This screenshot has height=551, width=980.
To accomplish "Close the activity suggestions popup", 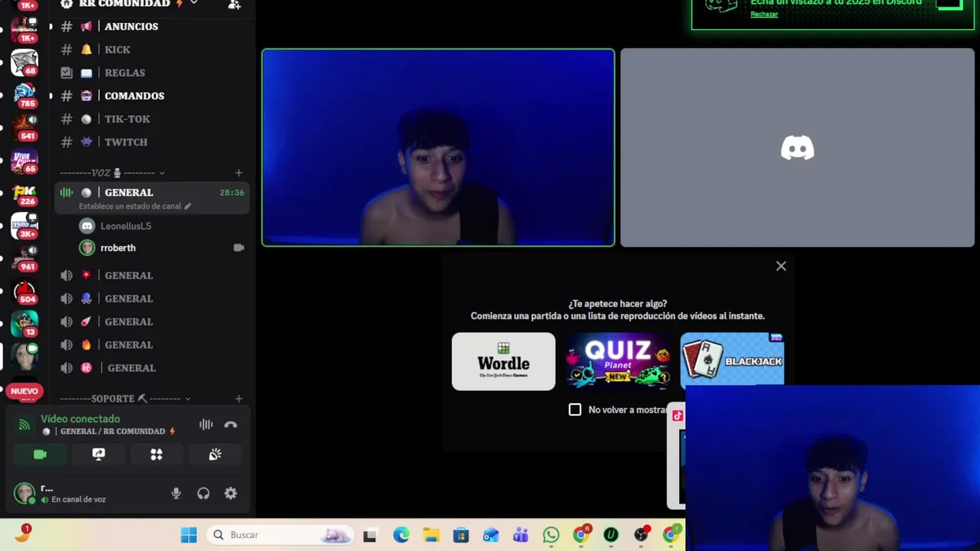I will 781,266.
